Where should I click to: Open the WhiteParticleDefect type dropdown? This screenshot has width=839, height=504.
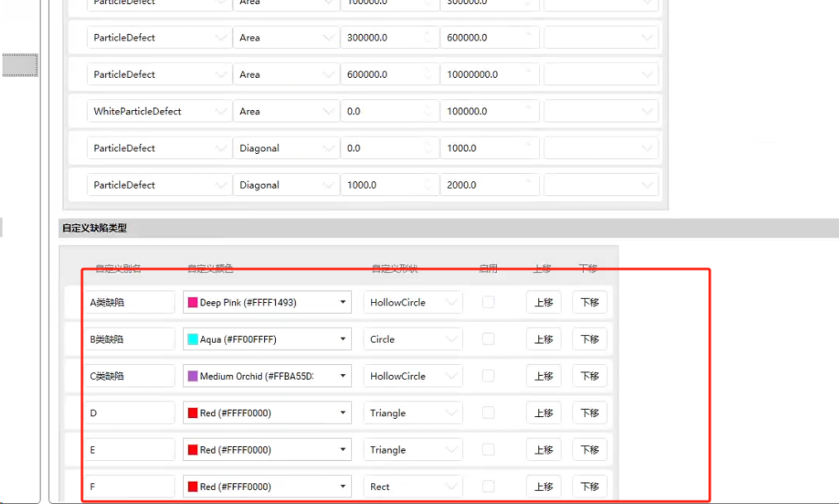(x=158, y=112)
